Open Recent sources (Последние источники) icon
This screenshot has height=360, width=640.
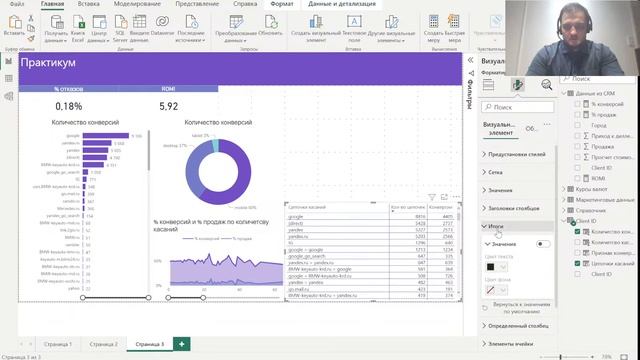tap(191, 22)
